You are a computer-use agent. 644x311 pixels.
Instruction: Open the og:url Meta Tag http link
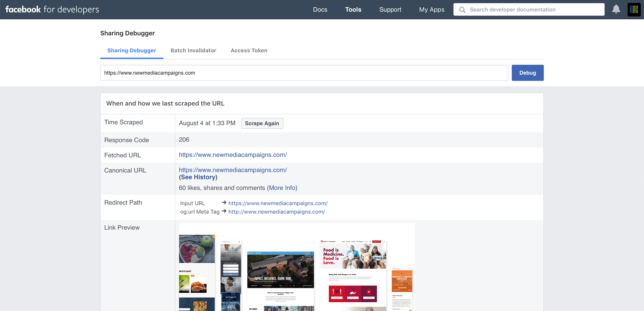point(277,212)
